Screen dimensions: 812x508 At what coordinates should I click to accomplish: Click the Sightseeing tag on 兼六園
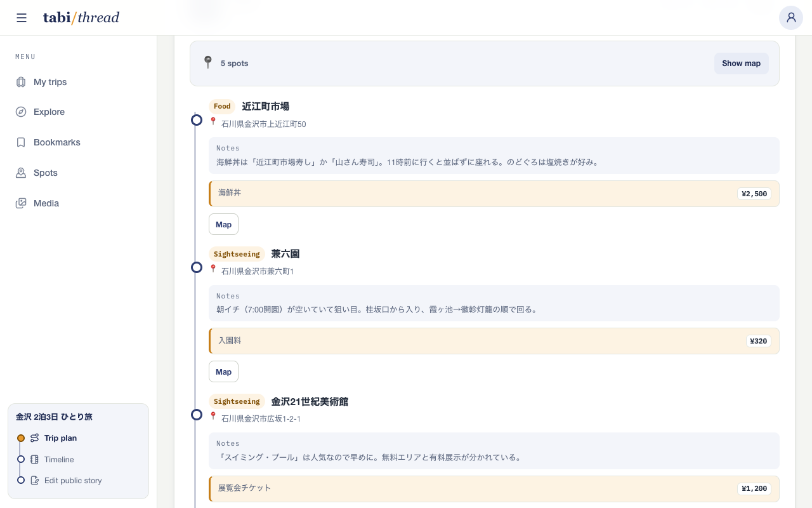click(237, 254)
